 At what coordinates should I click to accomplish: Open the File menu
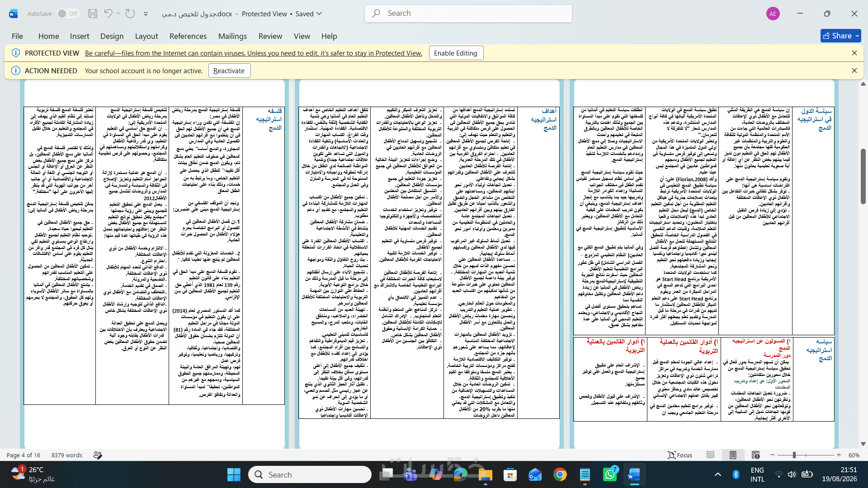(17, 36)
